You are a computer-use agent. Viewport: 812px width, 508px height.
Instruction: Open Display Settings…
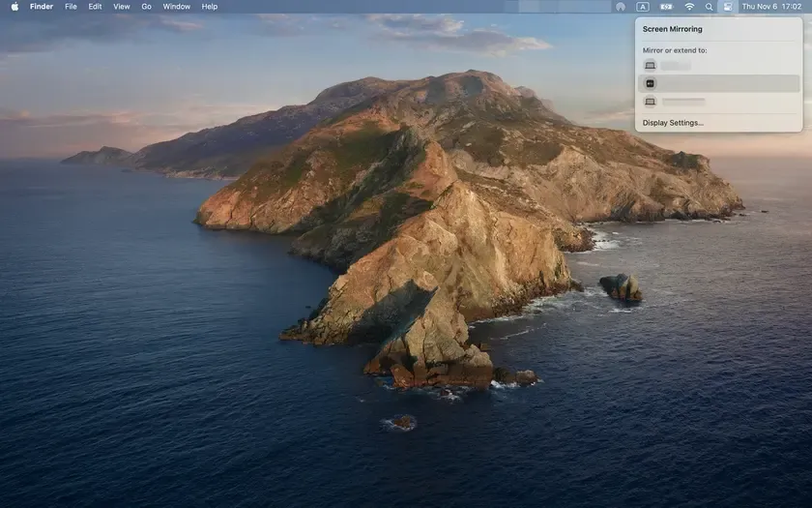click(x=673, y=123)
